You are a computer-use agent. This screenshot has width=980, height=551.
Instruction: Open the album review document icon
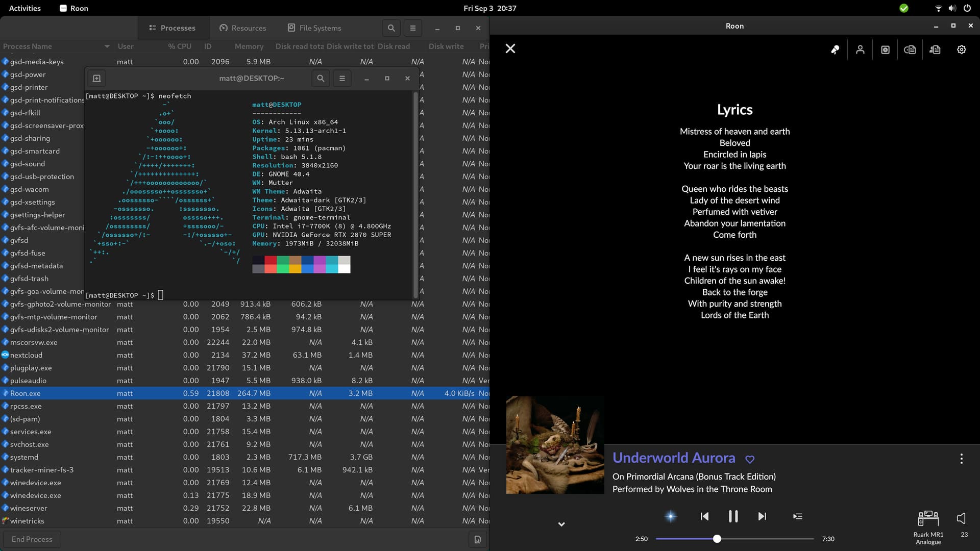coord(910,49)
